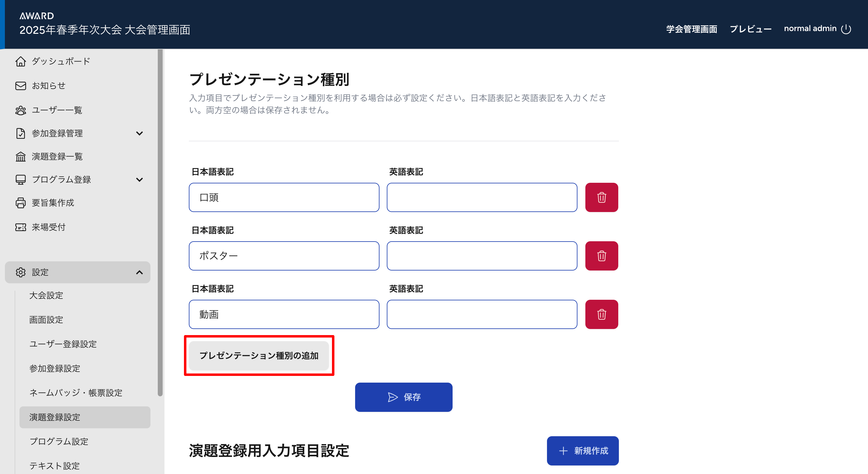Click the English field for ポスター
The image size is (868, 474).
(x=482, y=256)
